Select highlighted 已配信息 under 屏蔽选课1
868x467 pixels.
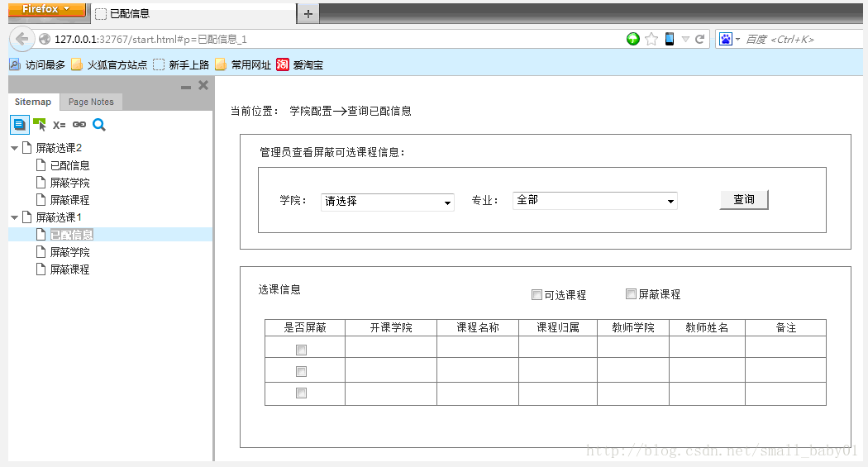(x=71, y=235)
